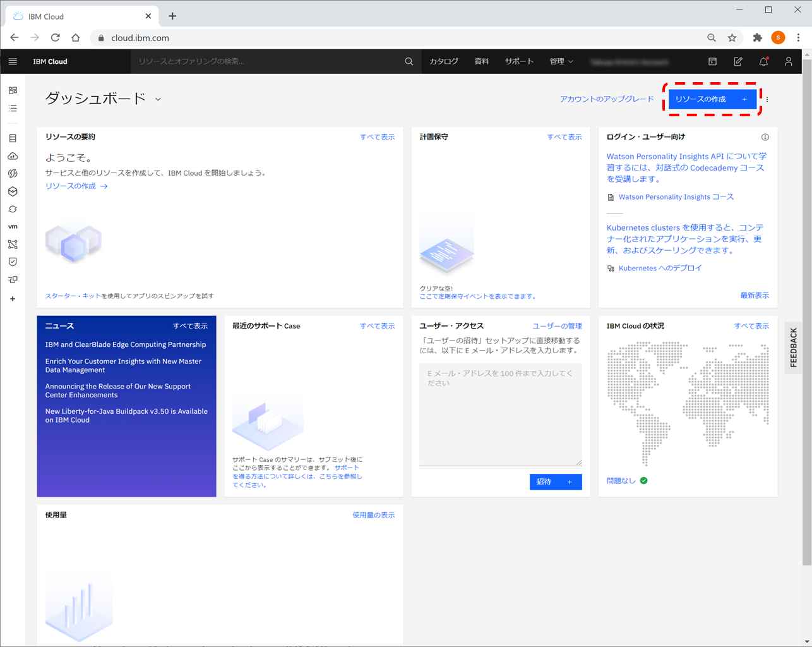Open news IBM and ClearBlade Edge Computing Partnership
Screen dimensions: 812x647
[126, 345]
